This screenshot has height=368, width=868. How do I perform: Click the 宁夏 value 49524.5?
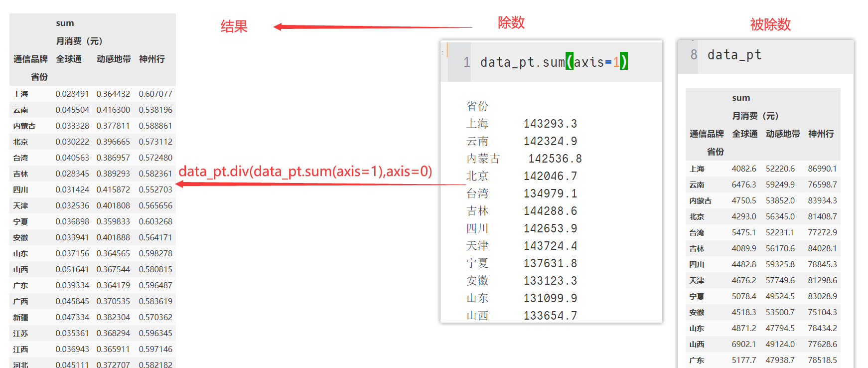point(780,296)
